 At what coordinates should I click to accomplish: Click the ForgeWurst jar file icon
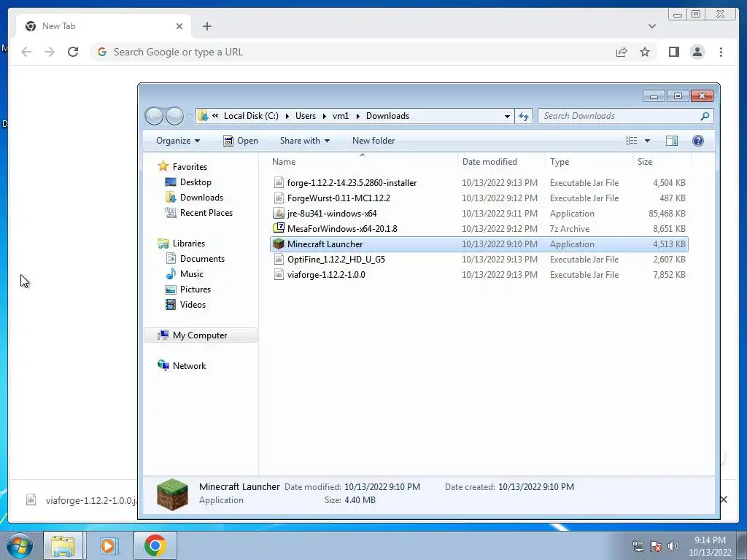tap(279, 198)
